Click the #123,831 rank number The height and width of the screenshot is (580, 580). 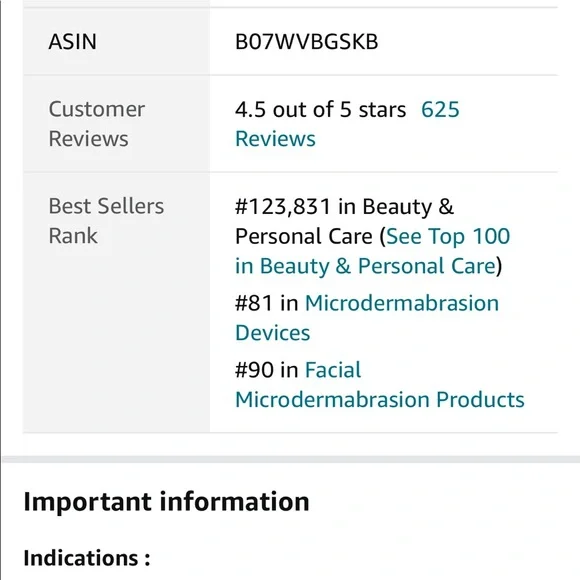(x=283, y=206)
